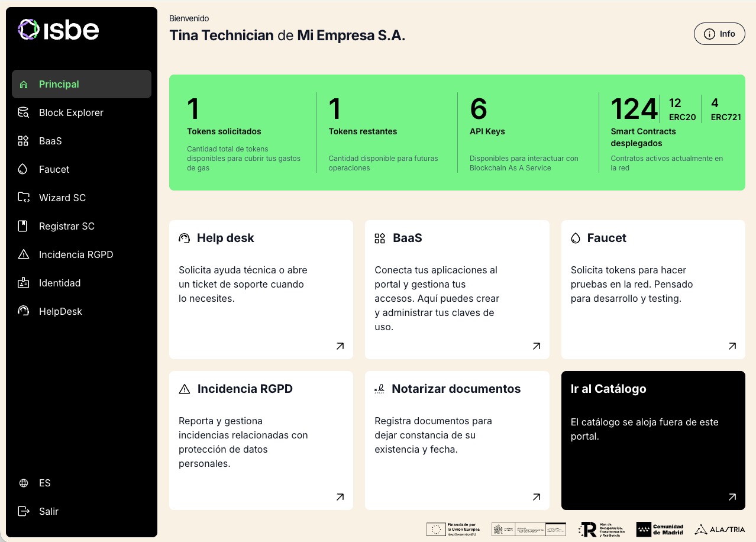Click the Comunidad de Madrid footer logo
Image resolution: width=756 pixels, height=542 pixels.
tap(660, 530)
